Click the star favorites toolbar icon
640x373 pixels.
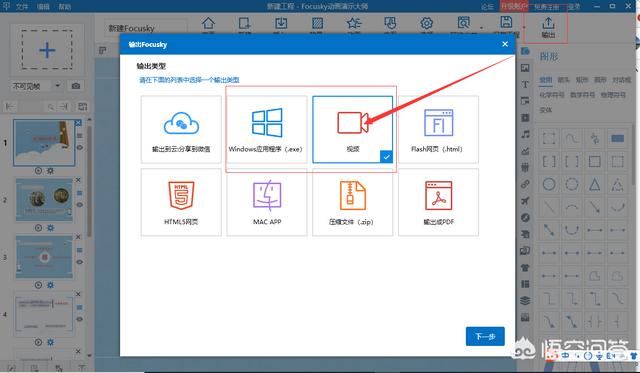tap(353, 24)
